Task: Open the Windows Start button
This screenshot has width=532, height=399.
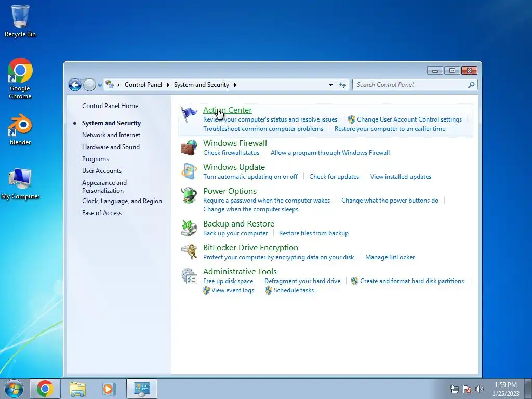Action: click(x=14, y=389)
